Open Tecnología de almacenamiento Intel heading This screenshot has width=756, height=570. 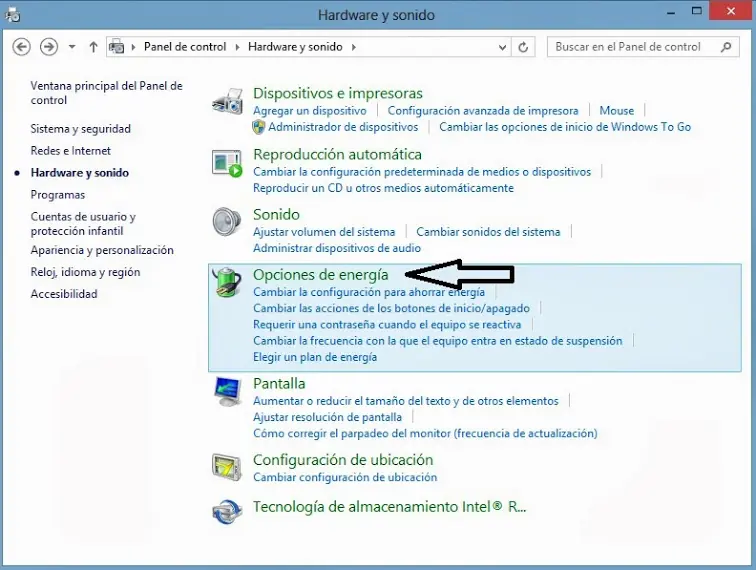click(389, 507)
